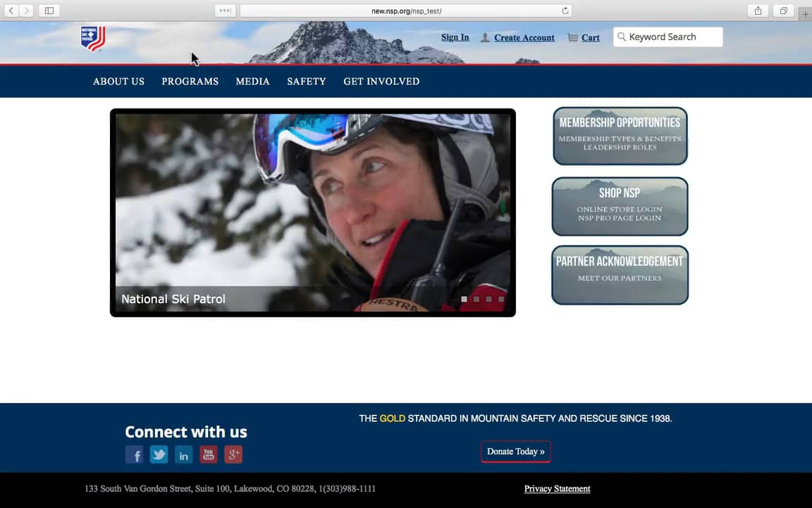Open the NSP Twitter icon
This screenshot has width=812, height=508.
[x=159, y=454]
